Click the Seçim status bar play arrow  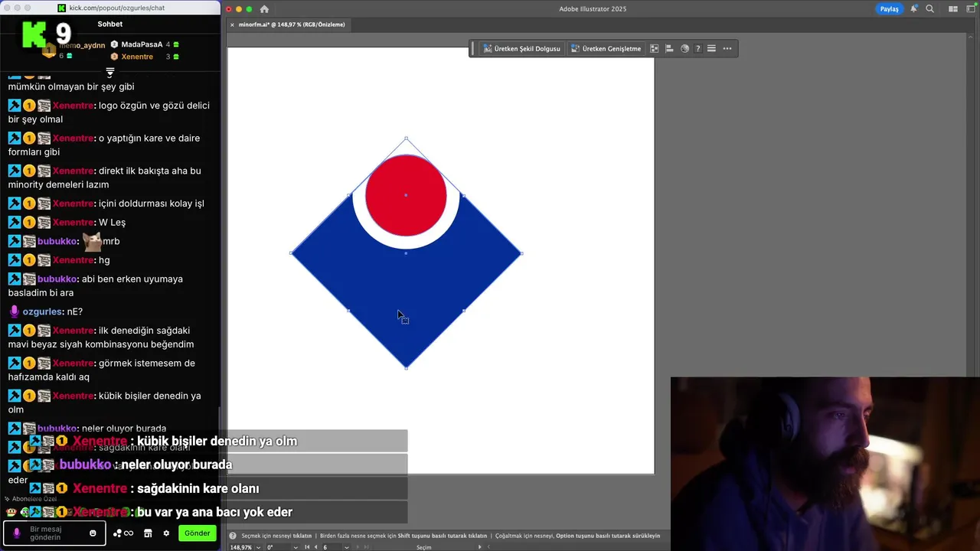click(480, 547)
